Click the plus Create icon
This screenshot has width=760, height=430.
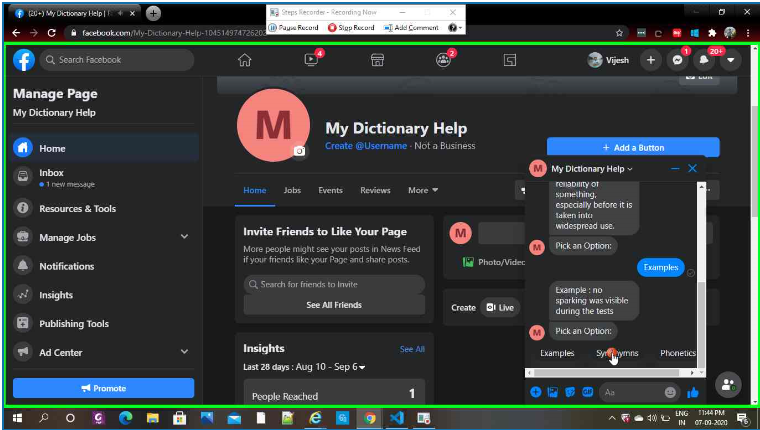click(650, 60)
